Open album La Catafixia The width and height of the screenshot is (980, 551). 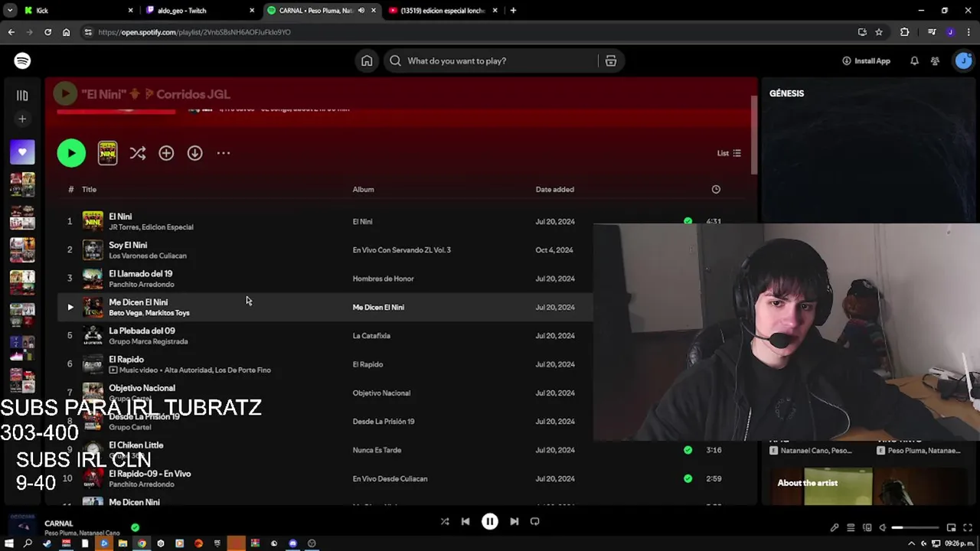[x=371, y=336]
